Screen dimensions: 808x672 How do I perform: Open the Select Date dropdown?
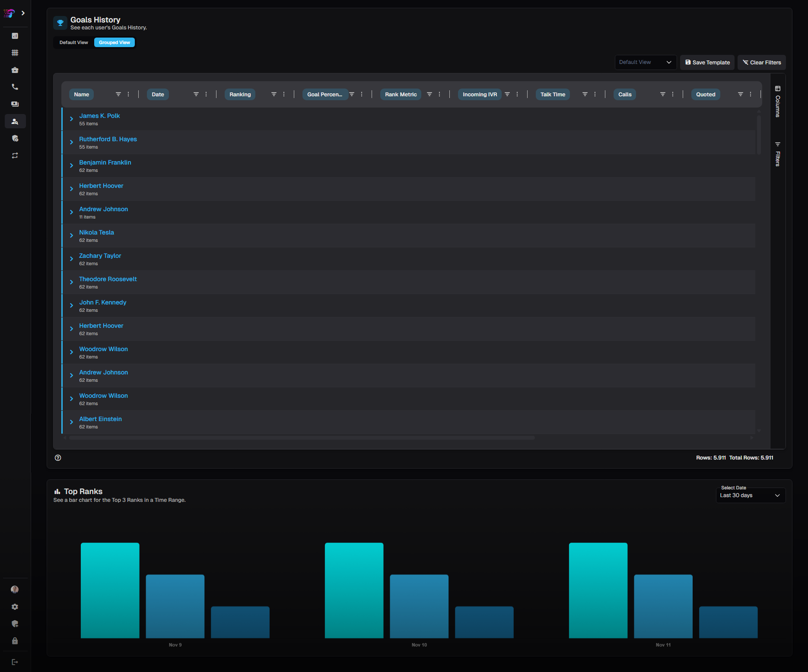tap(750, 495)
